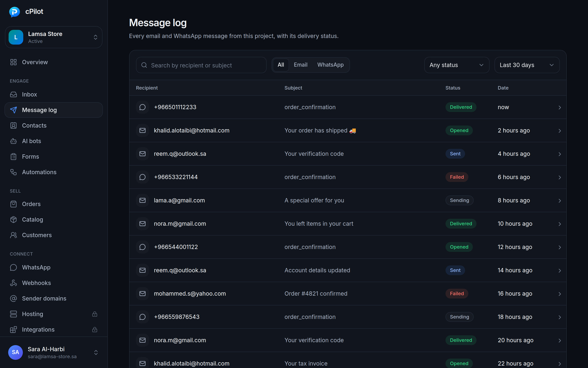Open "Your order has shipped" message
The image size is (588, 368).
point(348,131)
